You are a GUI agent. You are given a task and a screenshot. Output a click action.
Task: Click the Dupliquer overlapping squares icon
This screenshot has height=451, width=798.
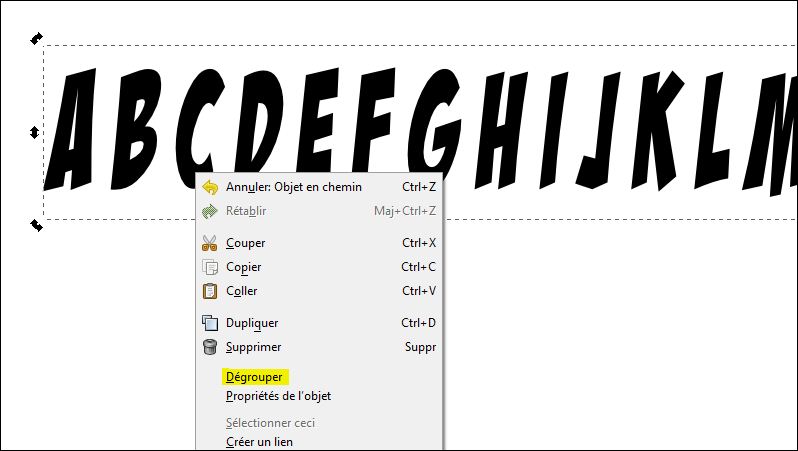click(210, 323)
